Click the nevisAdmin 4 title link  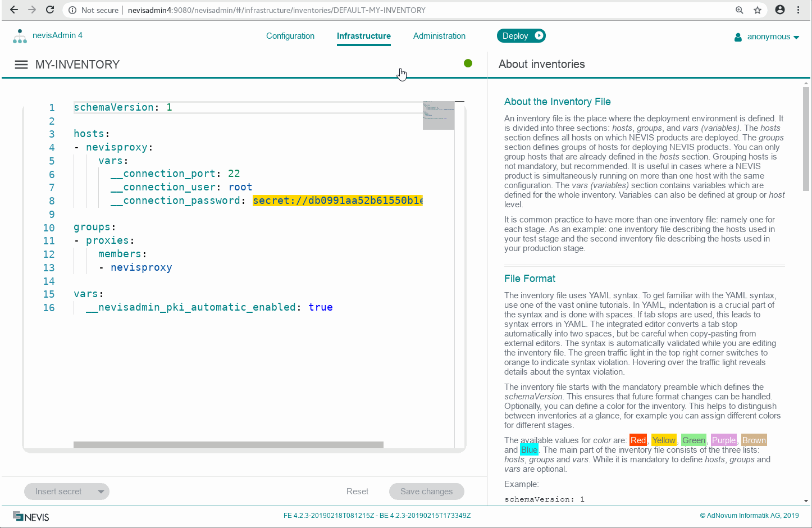tap(57, 35)
